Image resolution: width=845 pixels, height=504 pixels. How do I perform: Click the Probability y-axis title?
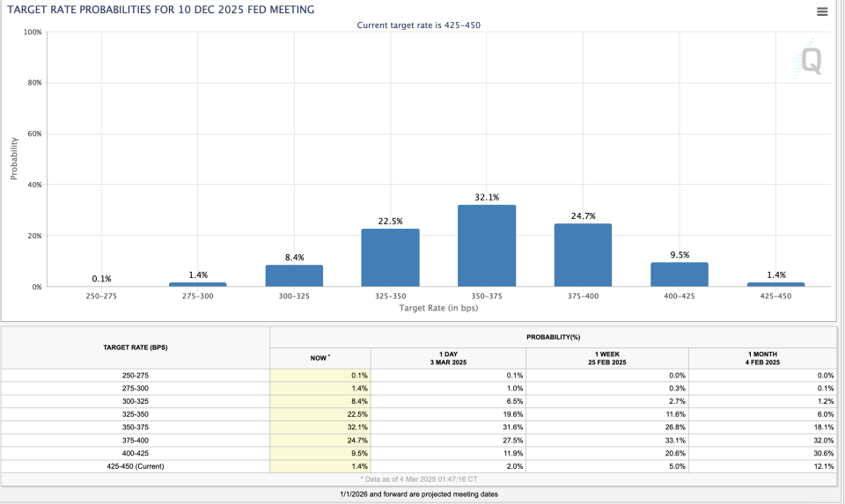(14, 158)
